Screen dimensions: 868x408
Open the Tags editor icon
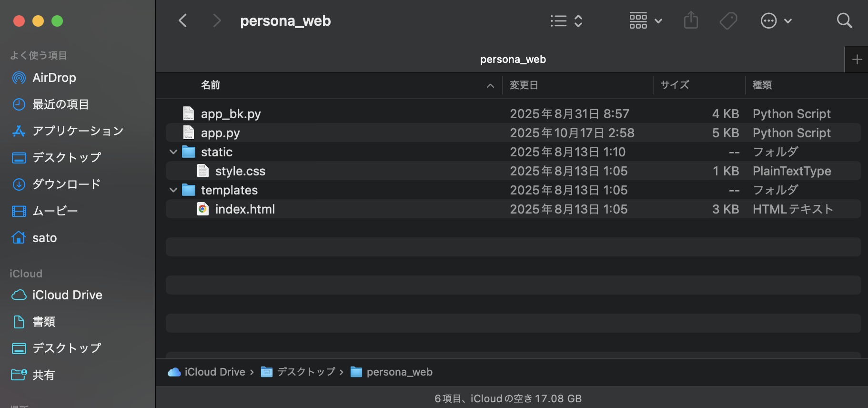click(x=728, y=20)
